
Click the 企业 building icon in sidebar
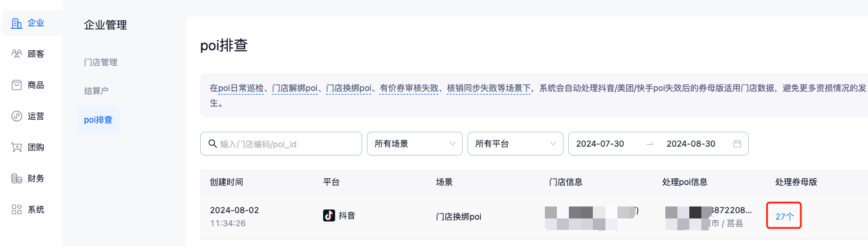17,23
